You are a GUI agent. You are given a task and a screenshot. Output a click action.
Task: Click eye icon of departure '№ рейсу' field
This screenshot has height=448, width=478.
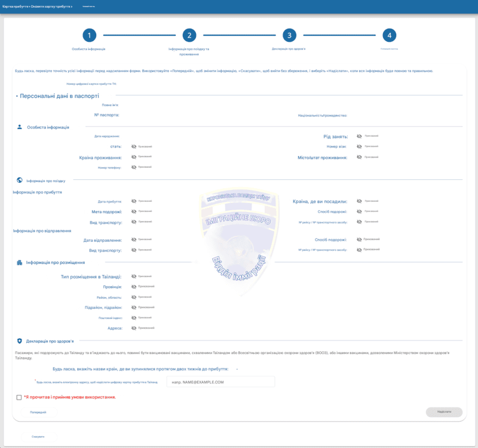(x=360, y=250)
